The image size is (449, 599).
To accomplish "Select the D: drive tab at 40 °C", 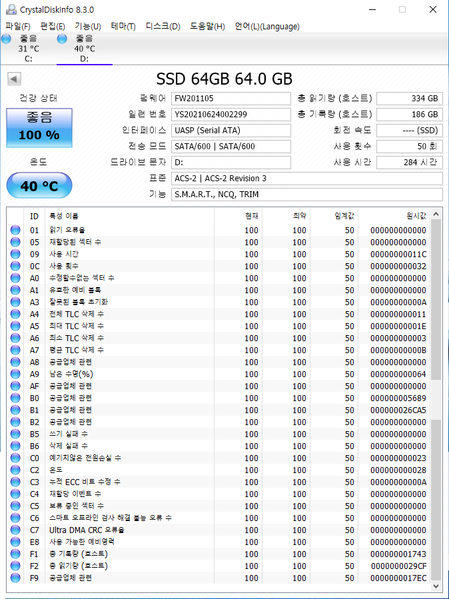I will coord(84,49).
